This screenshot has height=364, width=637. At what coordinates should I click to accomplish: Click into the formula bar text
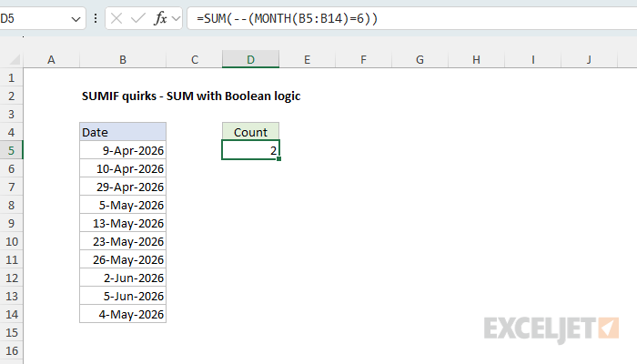click(287, 19)
